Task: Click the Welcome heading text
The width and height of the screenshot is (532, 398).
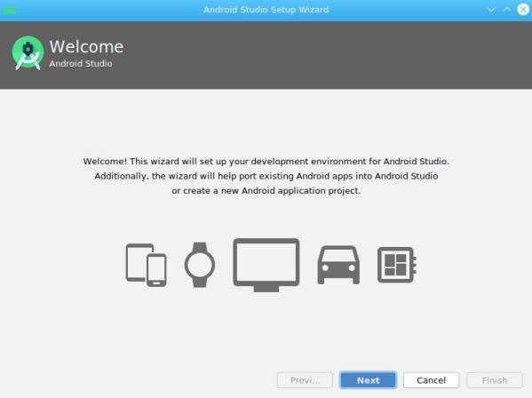Action: tap(86, 47)
